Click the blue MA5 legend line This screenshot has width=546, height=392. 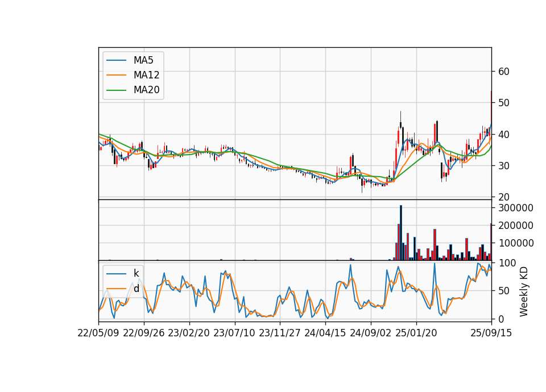click(116, 61)
